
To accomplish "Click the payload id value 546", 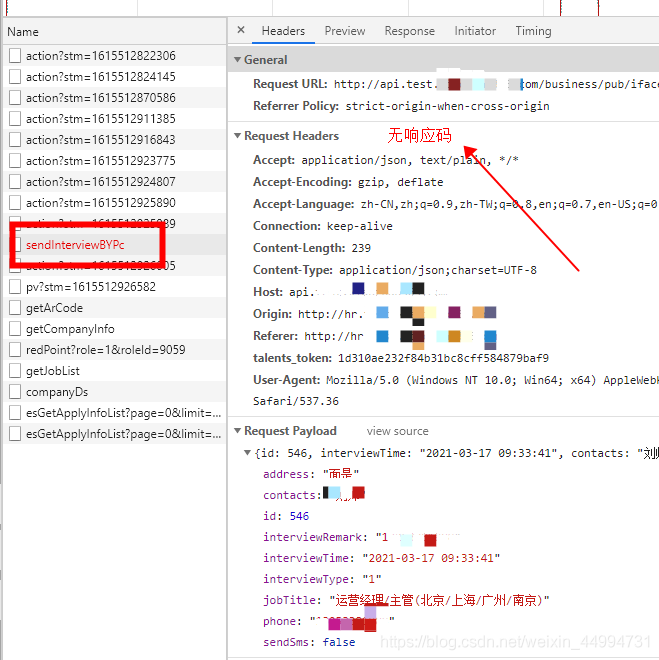I will [299, 516].
